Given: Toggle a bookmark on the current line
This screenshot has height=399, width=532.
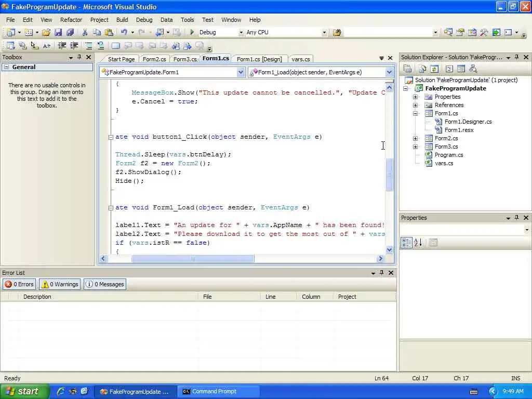Looking at the screenshot, I should click(116, 46).
